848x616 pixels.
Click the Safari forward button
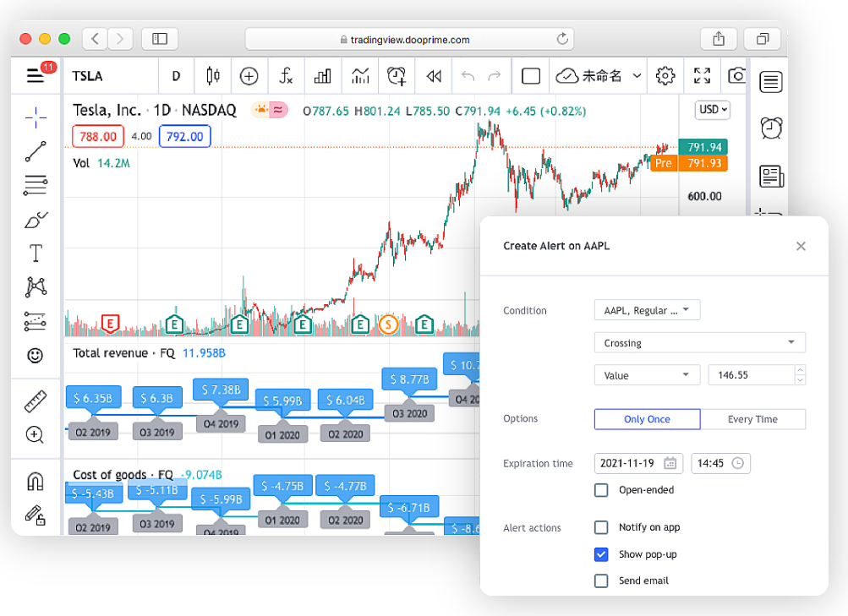pyautogui.click(x=120, y=39)
